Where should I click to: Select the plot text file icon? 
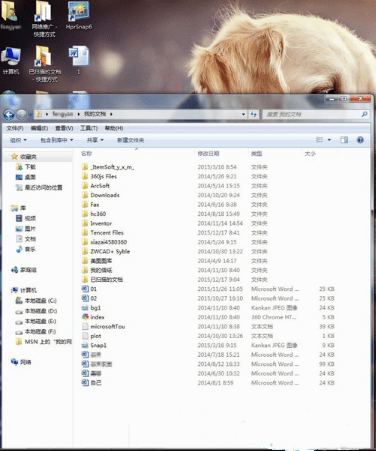[x=85, y=336]
